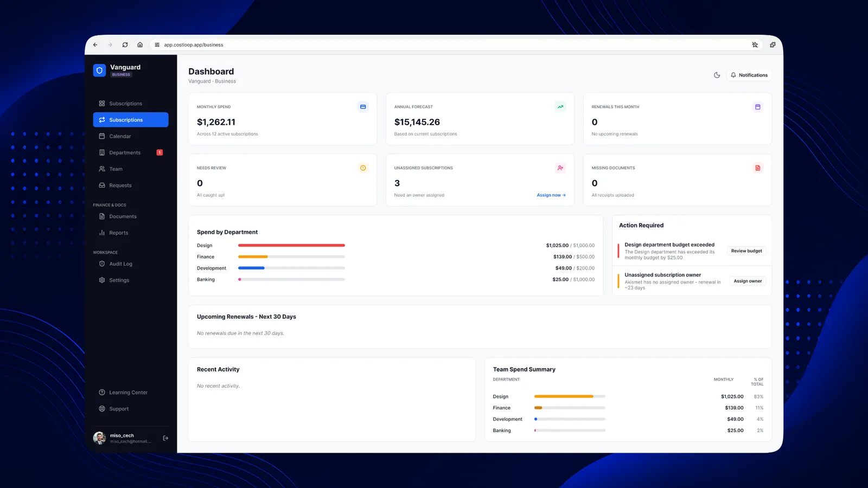Open the Subscriptions item with grid icon
The image size is (868, 488).
(x=131, y=104)
